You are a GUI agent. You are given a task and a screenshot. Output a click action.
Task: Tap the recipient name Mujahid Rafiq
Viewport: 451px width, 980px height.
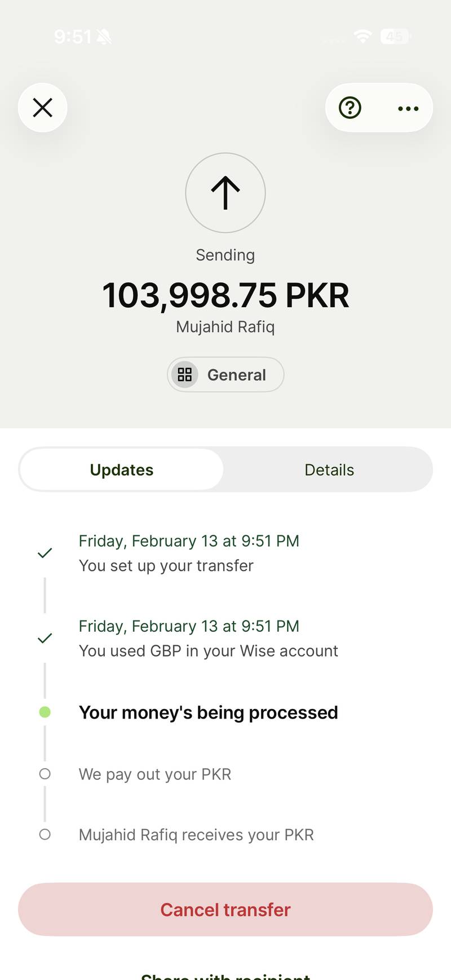tap(225, 327)
